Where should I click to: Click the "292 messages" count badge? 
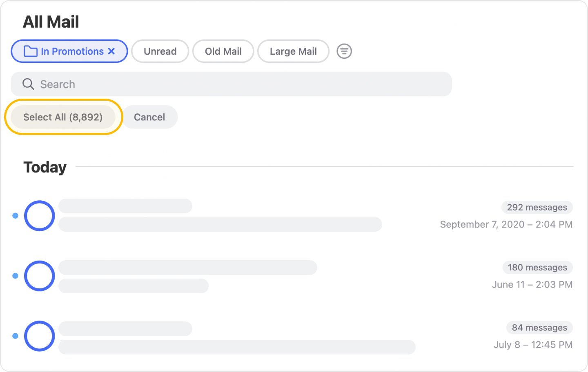pos(537,207)
